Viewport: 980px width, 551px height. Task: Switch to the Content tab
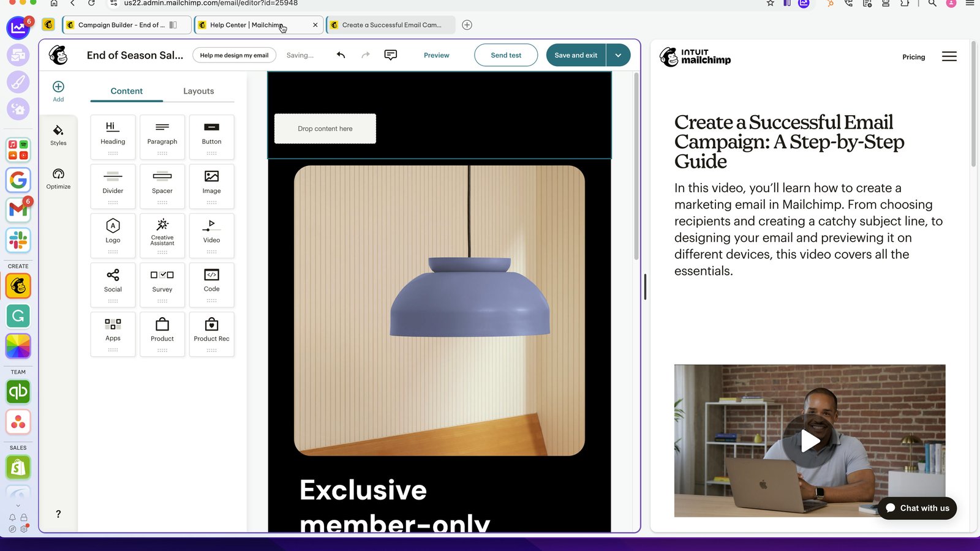pos(126,91)
